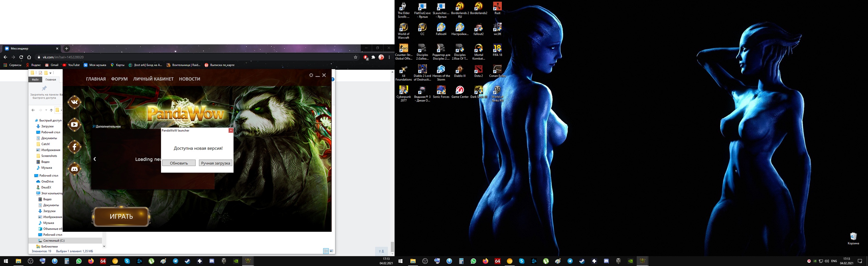868x266 pixels.
Task: Click Chrome home button
Action: click(x=29, y=57)
